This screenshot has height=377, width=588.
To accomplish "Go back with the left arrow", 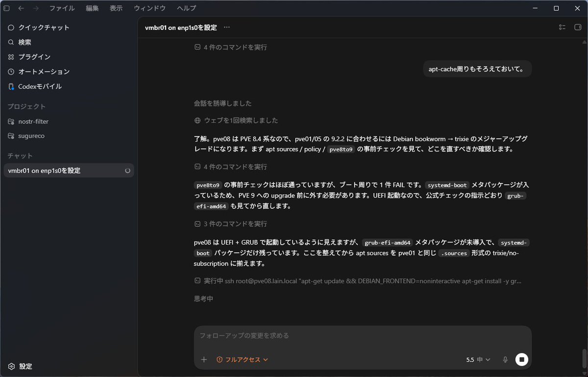I will click(21, 8).
